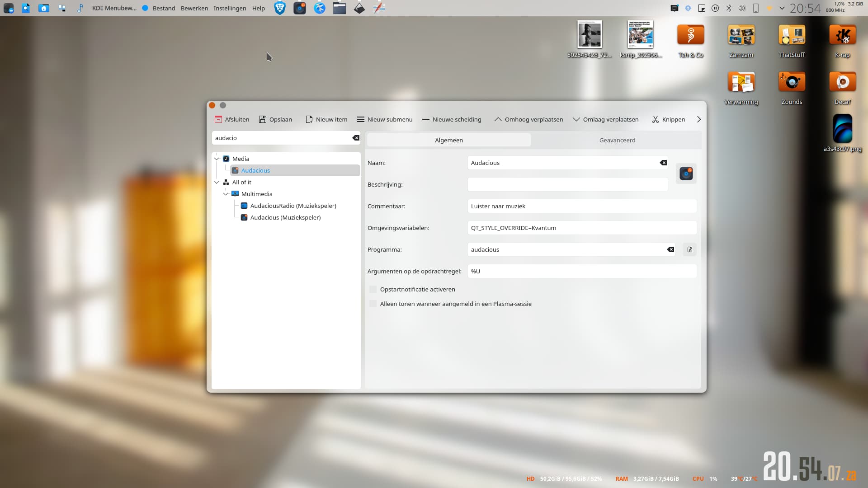The image size is (868, 488).
Task: Toggle Alleen tonen in Plasma-sessie checkbox
Action: [x=373, y=304]
